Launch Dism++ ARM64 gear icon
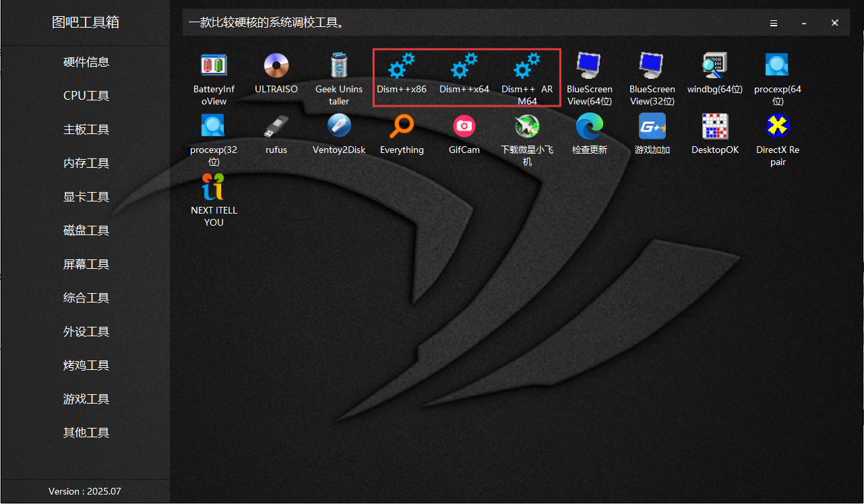Image resolution: width=864 pixels, height=504 pixels. click(x=527, y=65)
